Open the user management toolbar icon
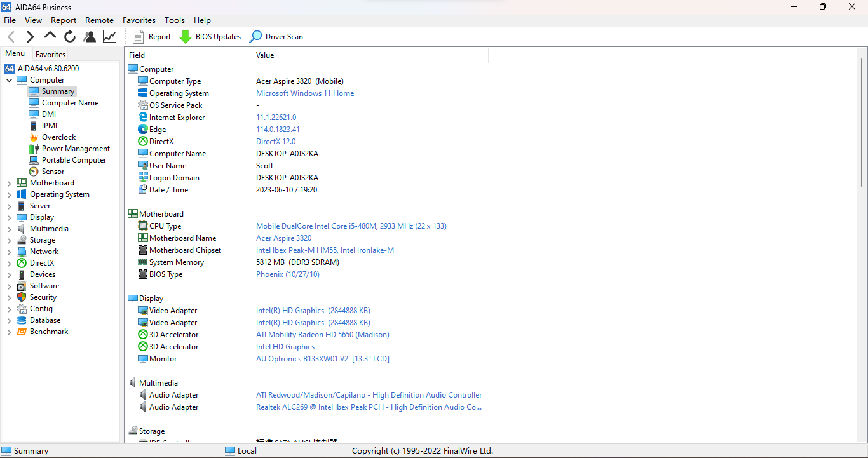The height and width of the screenshot is (458, 868). tap(90, 37)
